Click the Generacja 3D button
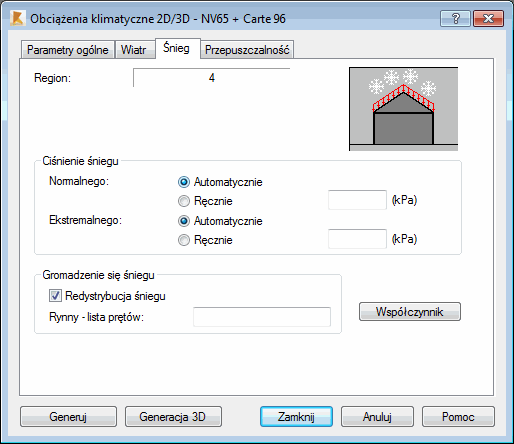Viewport: 514px width, 444px height. 173,417
